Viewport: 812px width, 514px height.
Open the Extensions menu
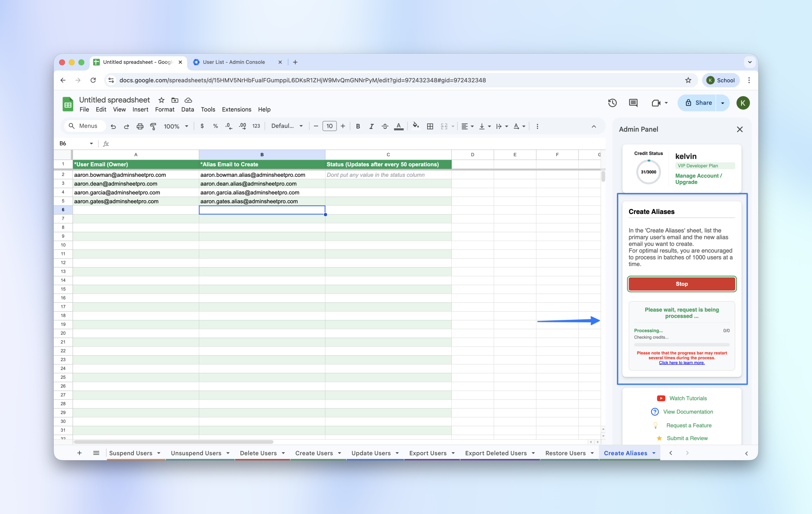coord(236,109)
